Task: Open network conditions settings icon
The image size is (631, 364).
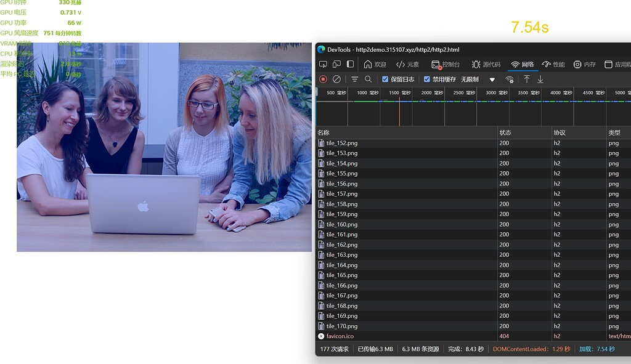Action: click(x=510, y=79)
